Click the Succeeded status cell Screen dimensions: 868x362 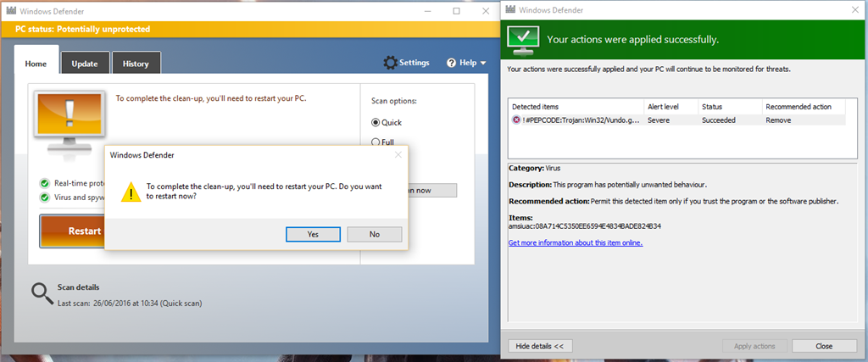719,120
